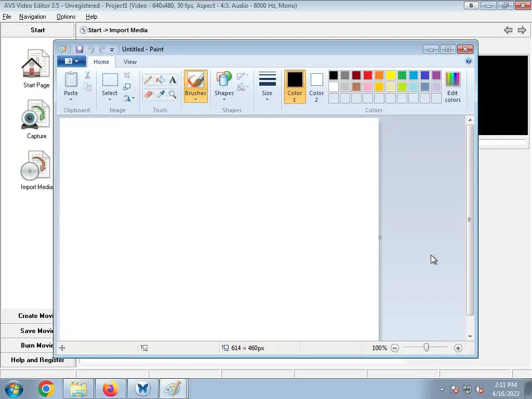
Task: Click the Crop icon in Image group
Action: coord(127,75)
